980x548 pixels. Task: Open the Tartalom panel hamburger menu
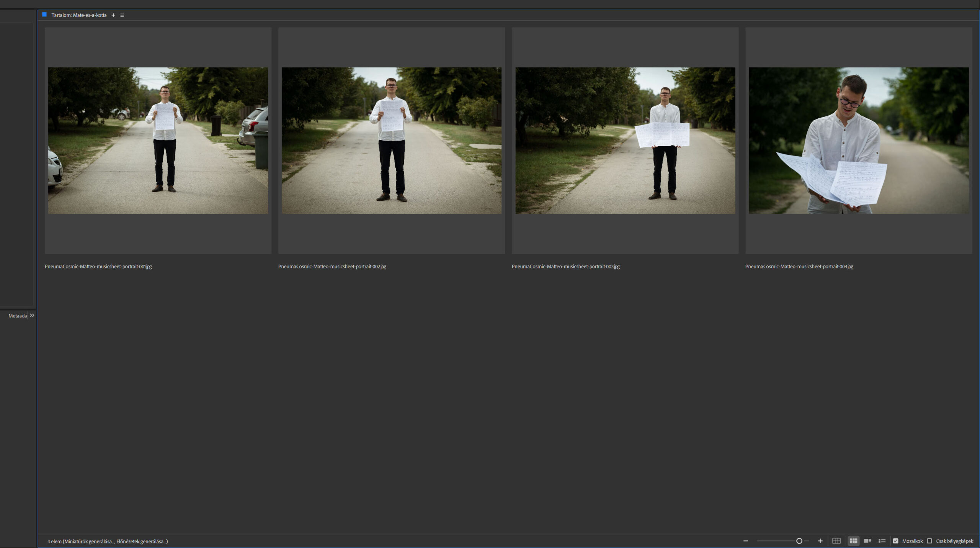(122, 15)
